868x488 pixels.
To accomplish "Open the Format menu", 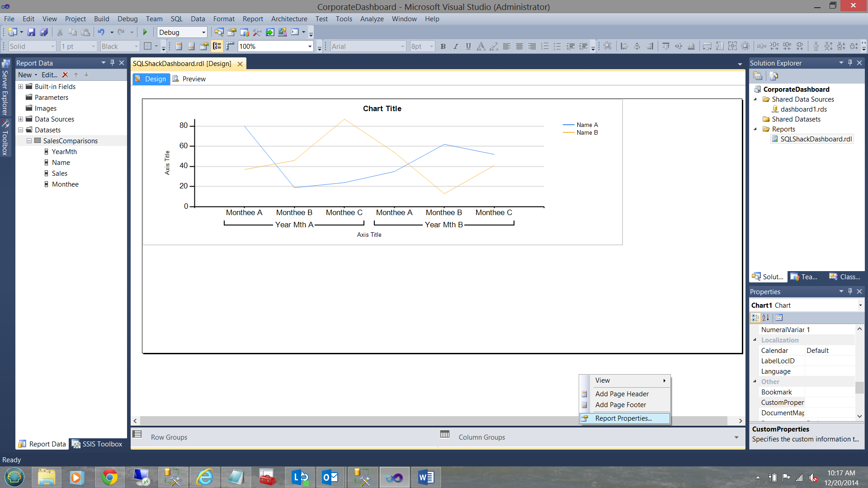I will (224, 19).
